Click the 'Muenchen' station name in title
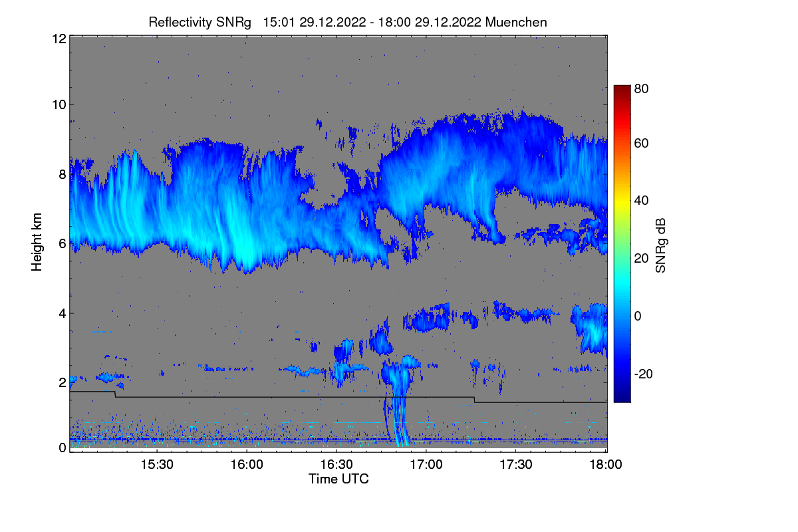The height and width of the screenshot is (532, 798). 516,22
